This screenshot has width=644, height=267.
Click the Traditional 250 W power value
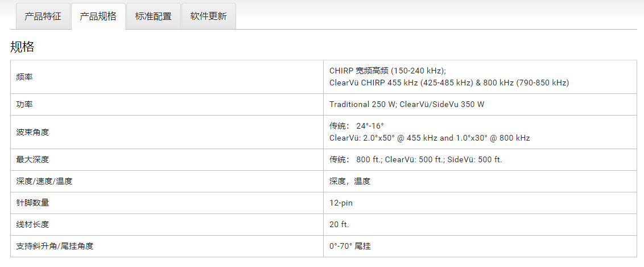363,105
